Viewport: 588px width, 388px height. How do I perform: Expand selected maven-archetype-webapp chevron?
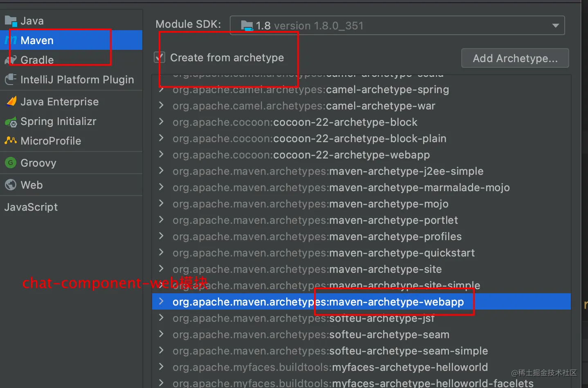tap(161, 301)
